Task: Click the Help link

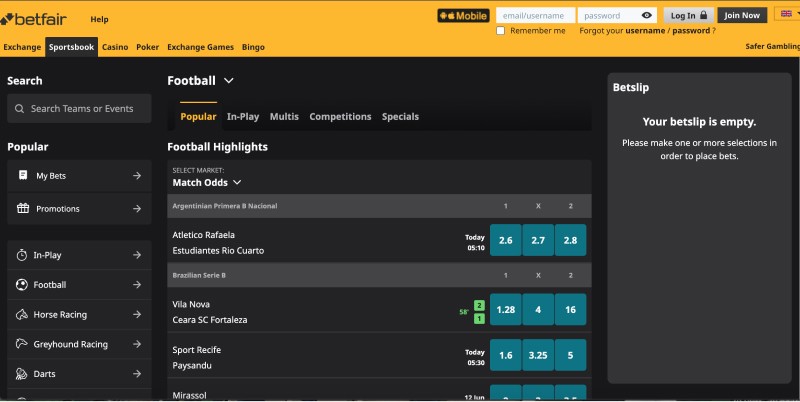Action: click(x=99, y=19)
